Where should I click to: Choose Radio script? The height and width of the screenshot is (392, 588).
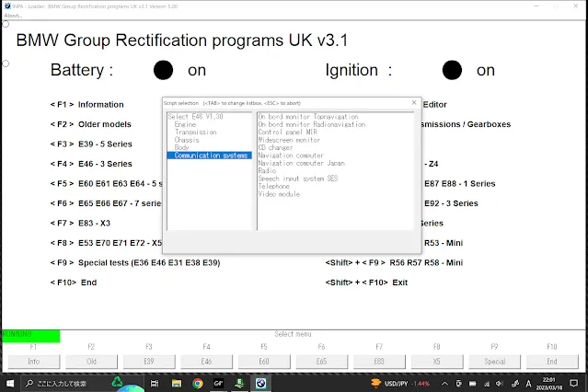267,170
